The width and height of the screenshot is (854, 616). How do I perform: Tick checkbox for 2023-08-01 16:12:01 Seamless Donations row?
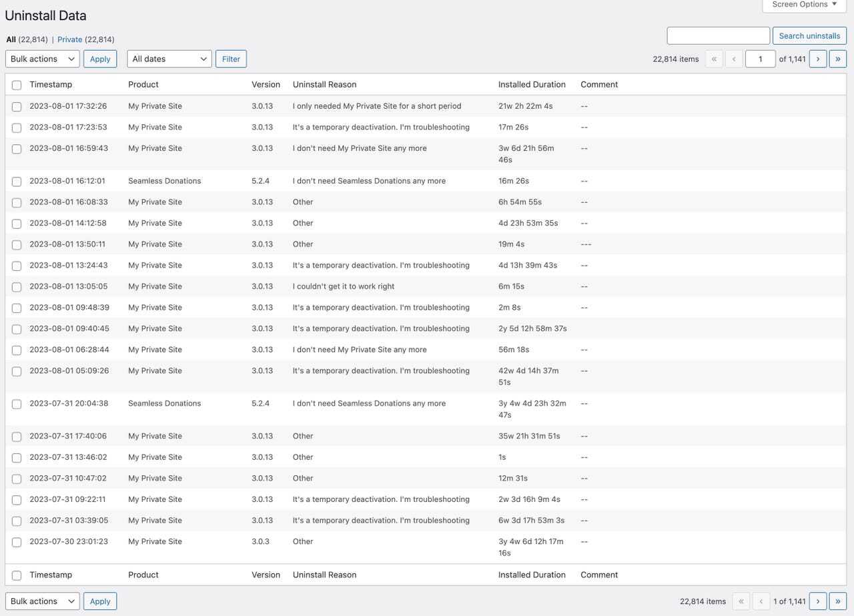pyautogui.click(x=17, y=182)
